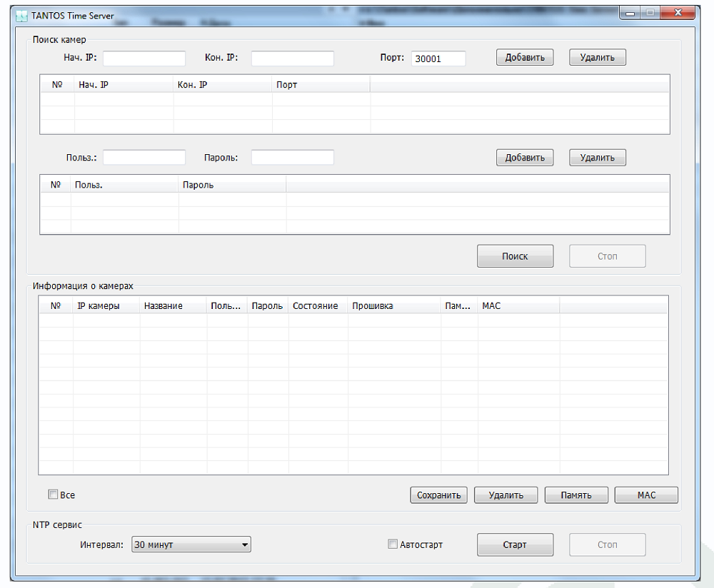The height and width of the screenshot is (588, 714).
Task: Click Удалить below camera info table
Action: point(506,495)
